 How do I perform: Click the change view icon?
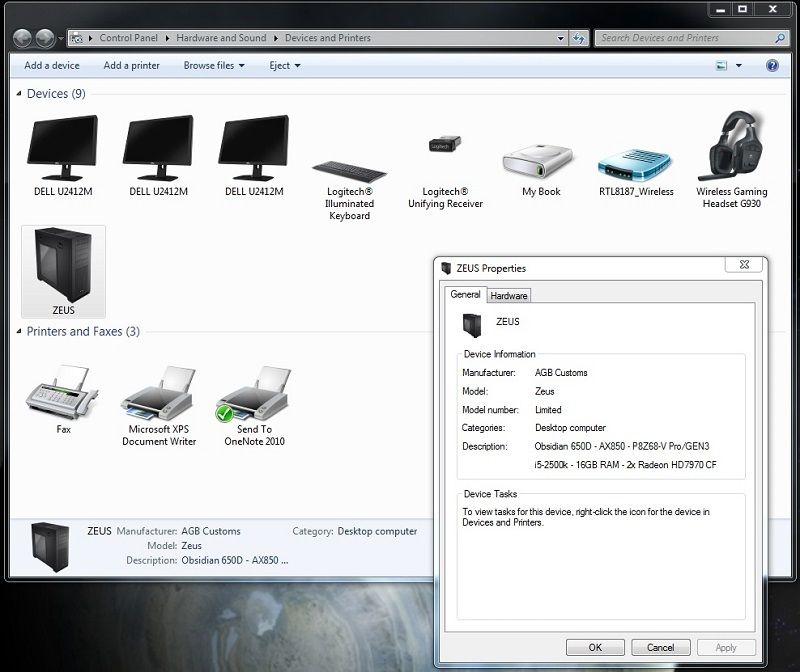[721, 65]
